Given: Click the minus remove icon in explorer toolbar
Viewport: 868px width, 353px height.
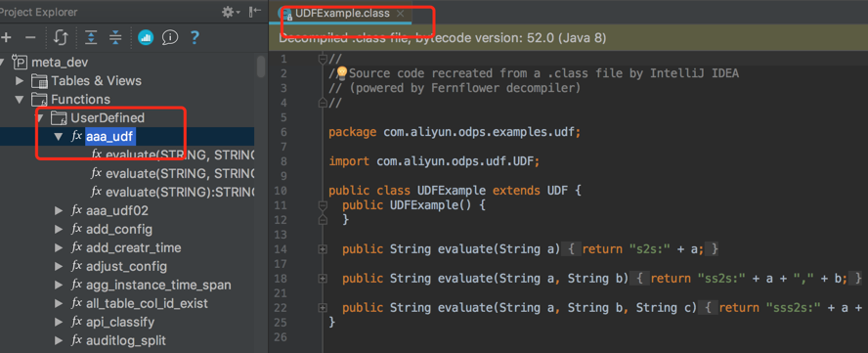Looking at the screenshot, I should coord(31,38).
